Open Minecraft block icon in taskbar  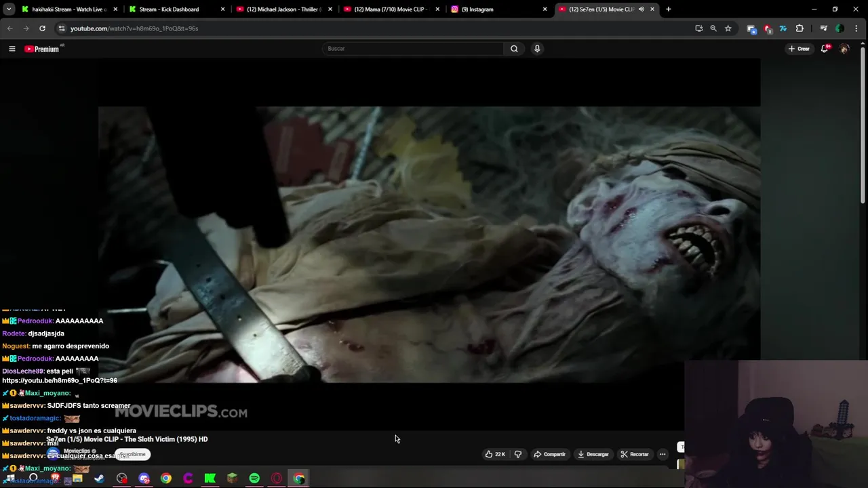(x=232, y=479)
